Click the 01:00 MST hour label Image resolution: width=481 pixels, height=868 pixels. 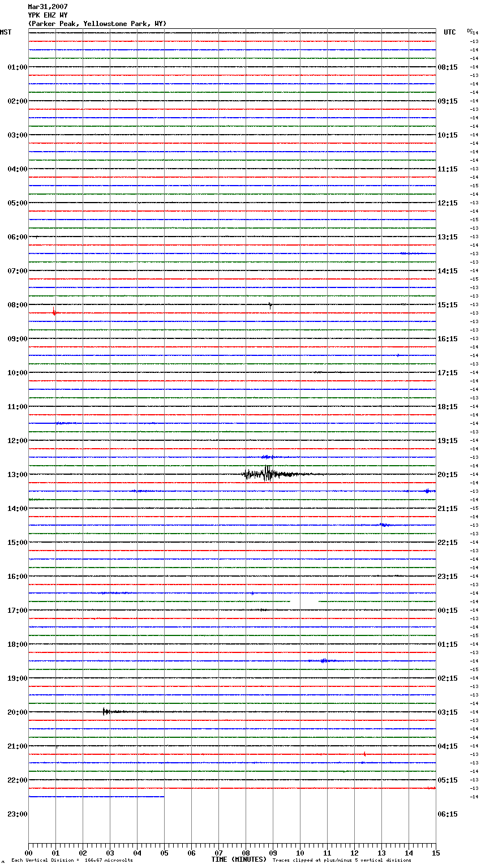coord(17,67)
